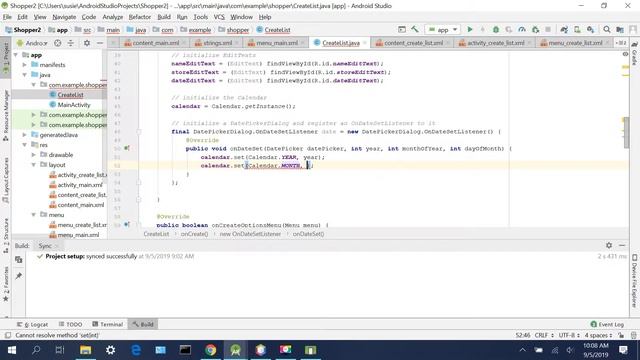Click 'shopper' in the navigation breadcrumb

coord(238,30)
